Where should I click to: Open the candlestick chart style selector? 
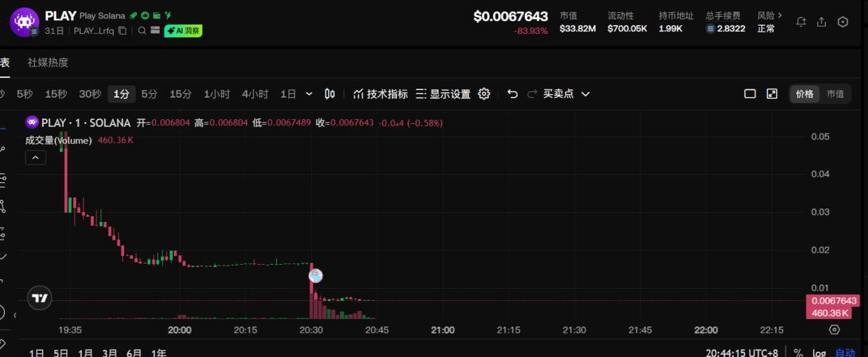(x=330, y=94)
